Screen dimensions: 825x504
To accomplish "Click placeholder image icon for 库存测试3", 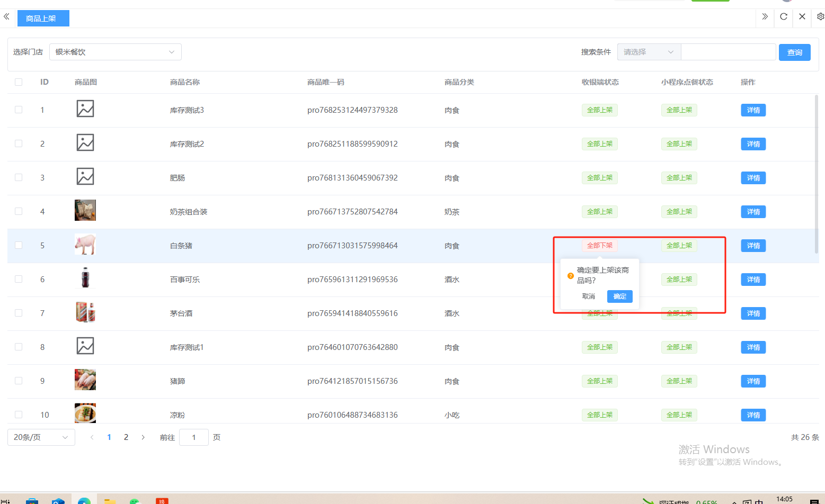I will [x=85, y=109].
